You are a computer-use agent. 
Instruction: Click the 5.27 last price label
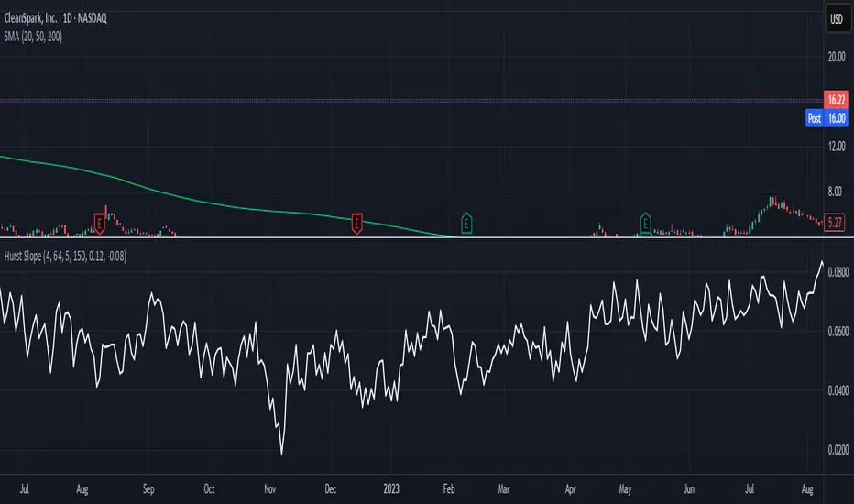click(835, 223)
